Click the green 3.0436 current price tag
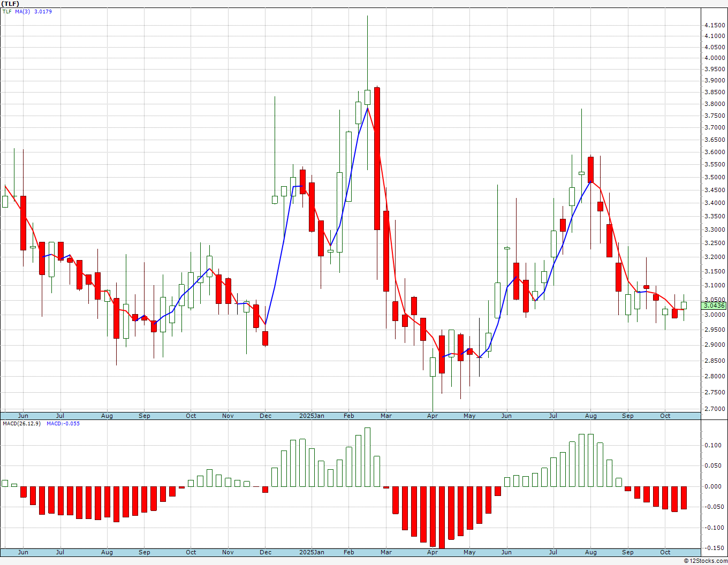Screen dimensions: 728x565 [714, 306]
